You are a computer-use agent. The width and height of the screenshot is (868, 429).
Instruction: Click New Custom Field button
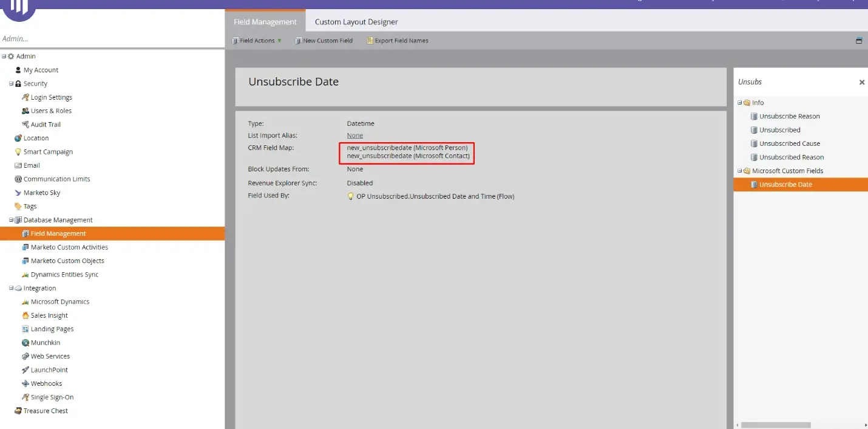point(324,41)
